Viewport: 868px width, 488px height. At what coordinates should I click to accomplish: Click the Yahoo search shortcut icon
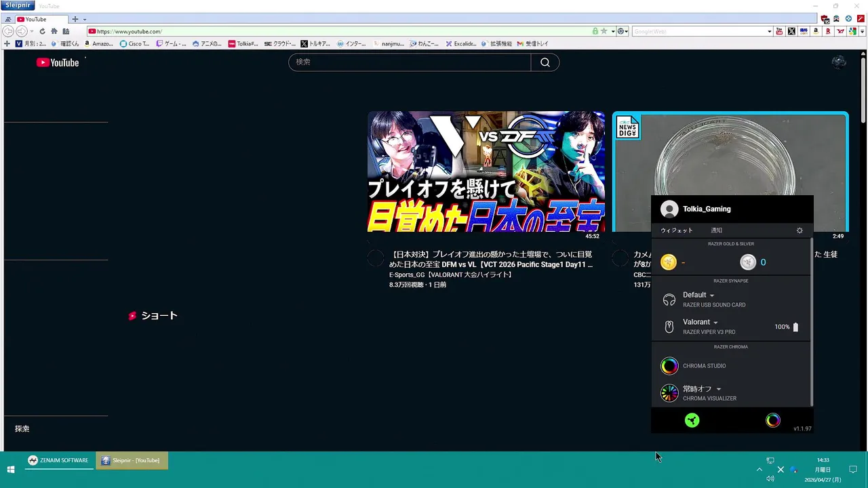click(840, 31)
